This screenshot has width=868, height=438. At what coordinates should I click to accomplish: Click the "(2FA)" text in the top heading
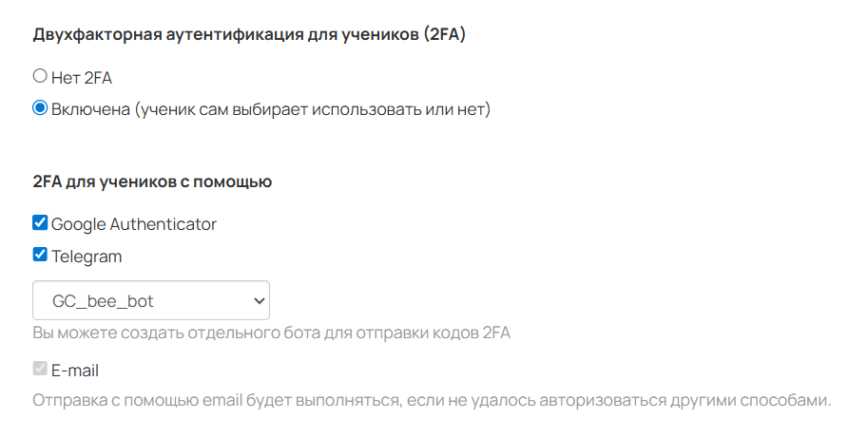click(446, 35)
